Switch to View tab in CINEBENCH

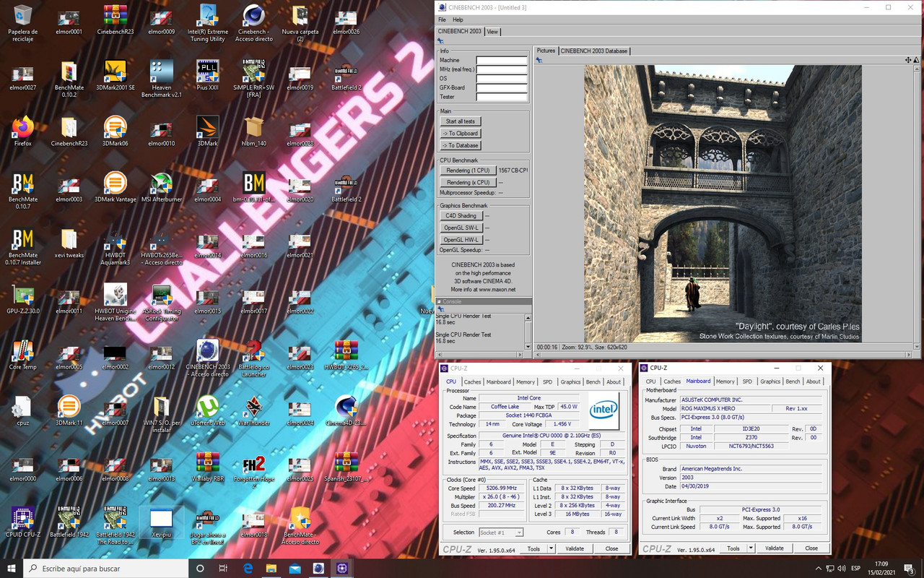pyautogui.click(x=492, y=32)
